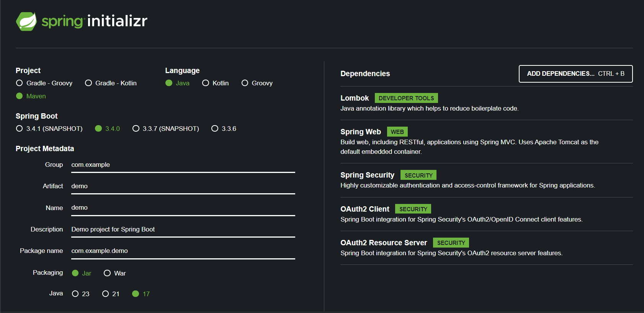Click the WEB tag badge
The image size is (644, 313).
(x=397, y=132)
